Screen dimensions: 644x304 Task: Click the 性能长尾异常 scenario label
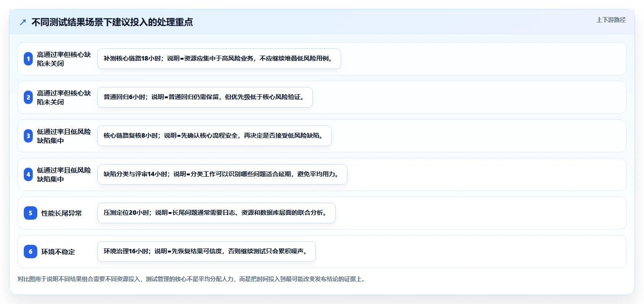pyautogui.click(x=61, y=213)
